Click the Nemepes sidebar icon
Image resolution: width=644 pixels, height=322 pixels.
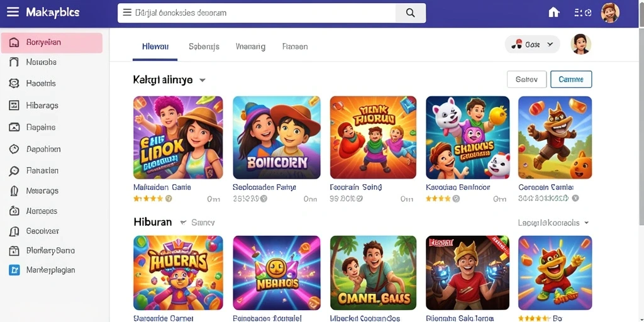point(14,211)
